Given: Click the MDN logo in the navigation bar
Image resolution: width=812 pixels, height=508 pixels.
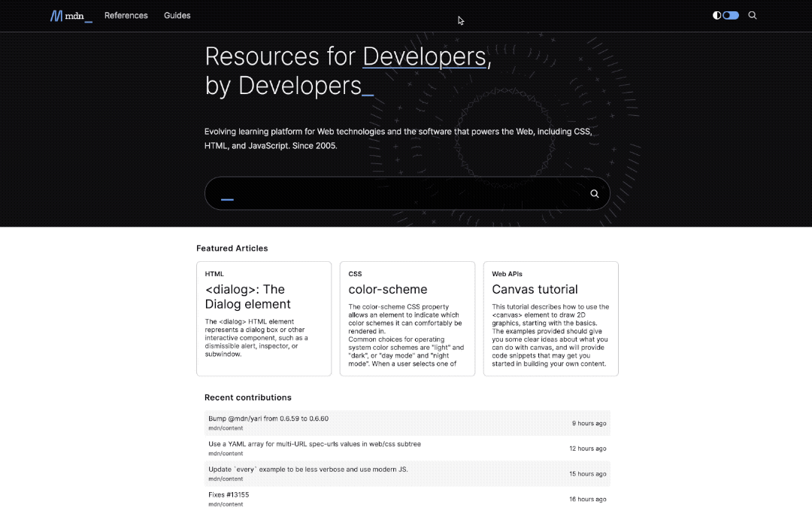Looking at the screenshot, I should [x=71, y=15].
